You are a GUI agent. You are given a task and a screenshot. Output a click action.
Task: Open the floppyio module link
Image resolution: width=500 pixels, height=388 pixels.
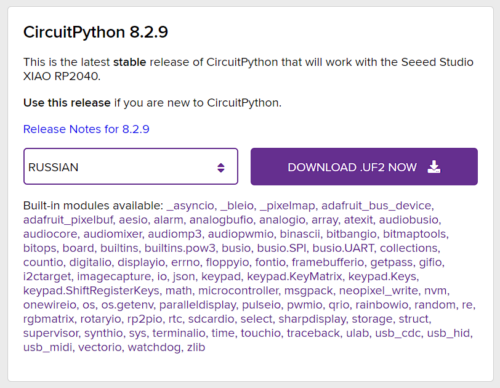pos(227,262)
